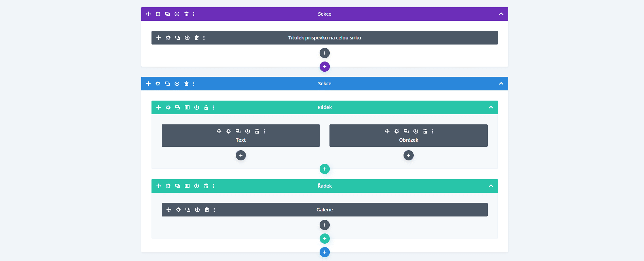Open settings of first Řádek row

coord(168,107)
